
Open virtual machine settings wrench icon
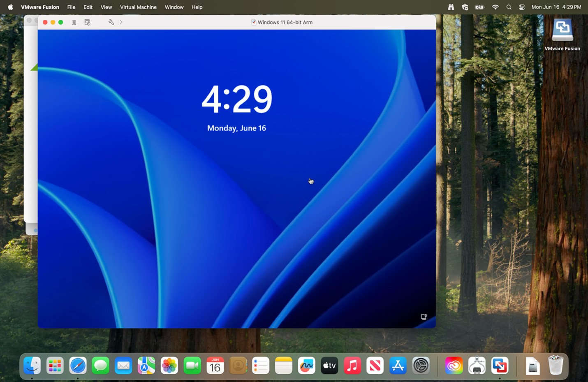point(111,22)
